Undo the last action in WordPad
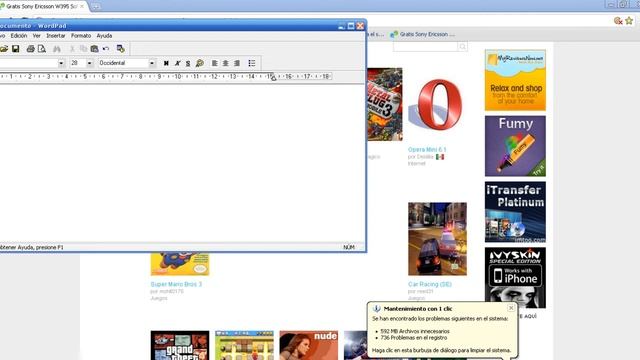Image resolution: width=640 pixels, height=360 pixels. click(x=106, y=49)
